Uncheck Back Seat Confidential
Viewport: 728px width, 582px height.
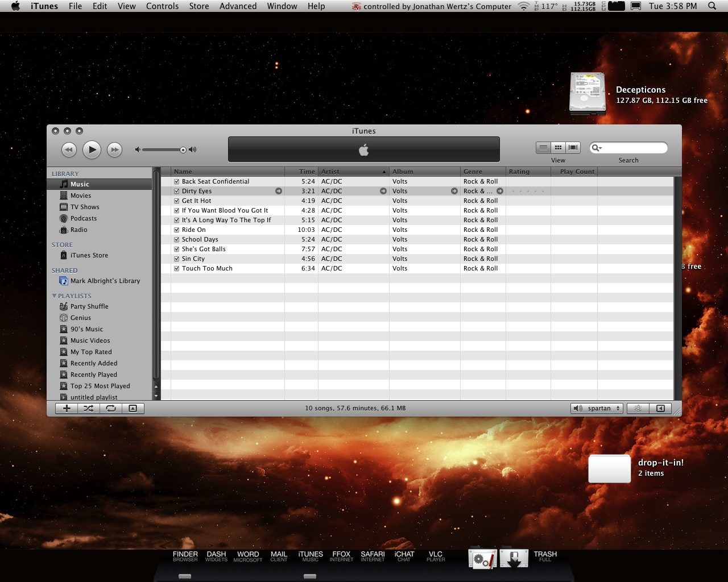177,182
